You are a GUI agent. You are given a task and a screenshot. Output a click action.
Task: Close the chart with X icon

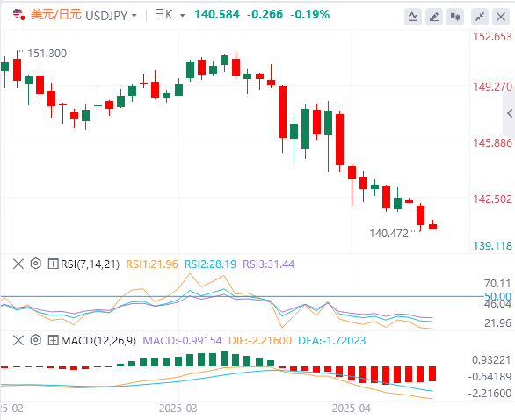tap(501, 17)
